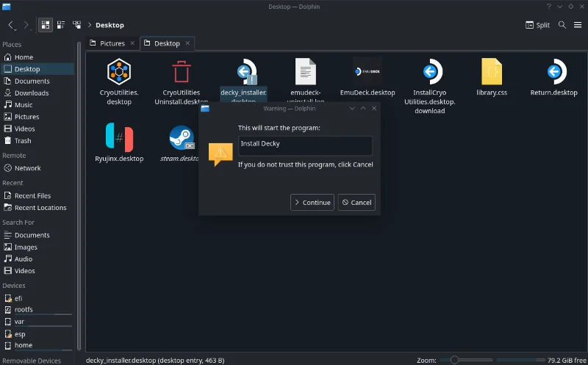Select Ryujinx.desktop icon
Screen dimensions: 588x365
point(119,137)
